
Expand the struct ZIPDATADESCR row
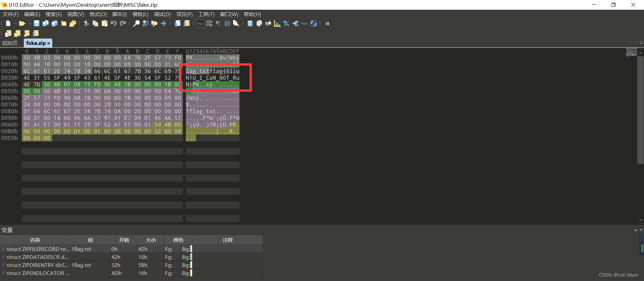coord(3,257)
